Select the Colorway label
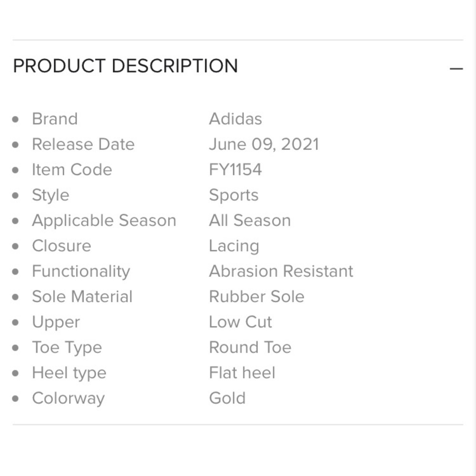The height and width of the screenshot is (476, 476). [68, 398]
